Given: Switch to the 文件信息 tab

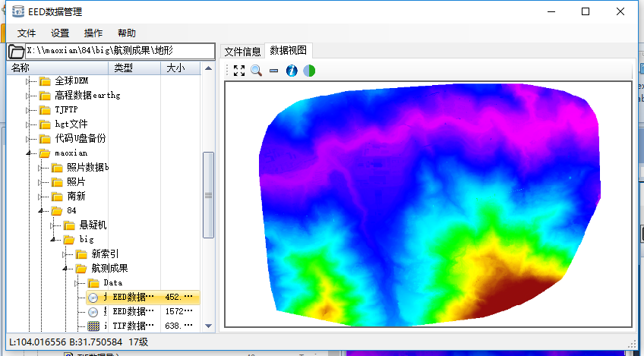Looking at the screenshot, I should (243, 52).
